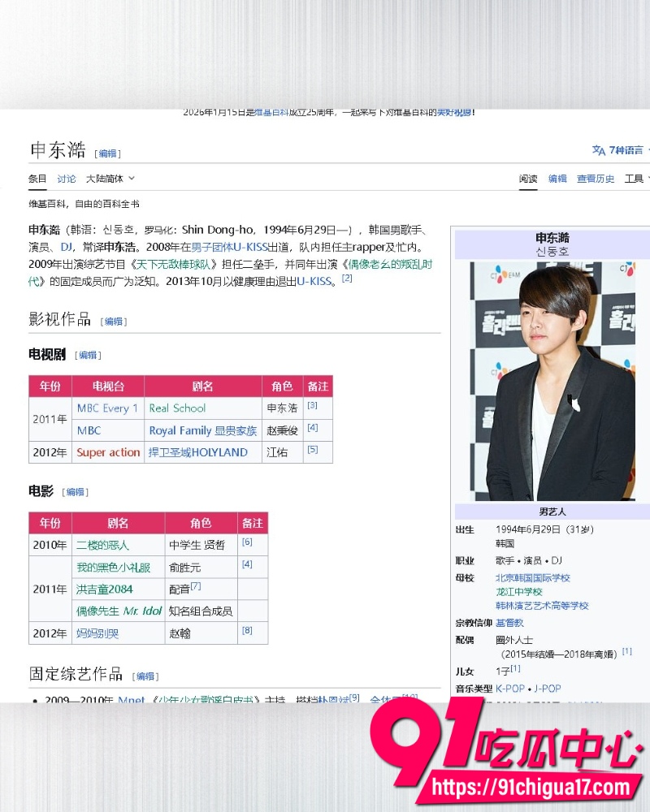This screenshot has width=650, height=812.
Task: Click the 赵秉俊 role cell
Action: (282, 430)
